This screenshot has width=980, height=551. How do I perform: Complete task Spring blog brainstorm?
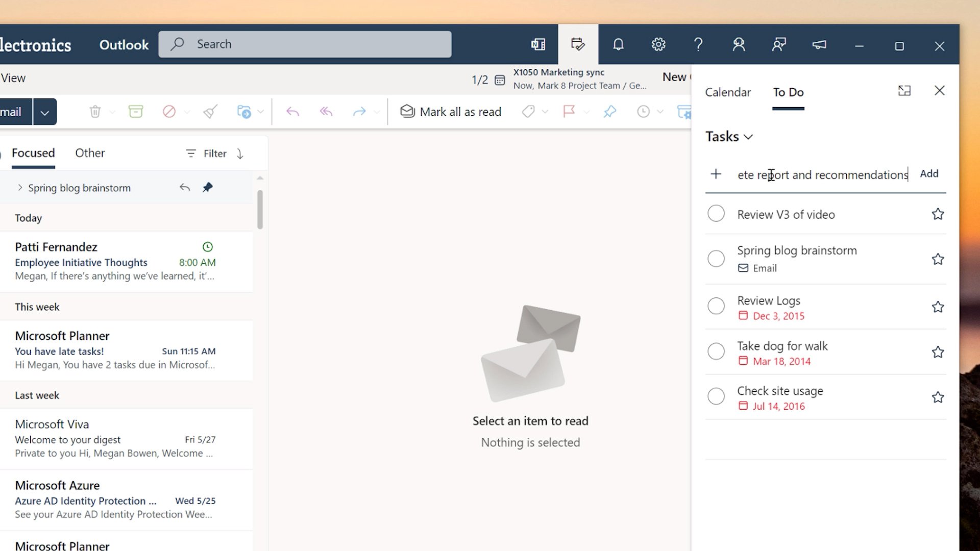click(x=716, y=259)
